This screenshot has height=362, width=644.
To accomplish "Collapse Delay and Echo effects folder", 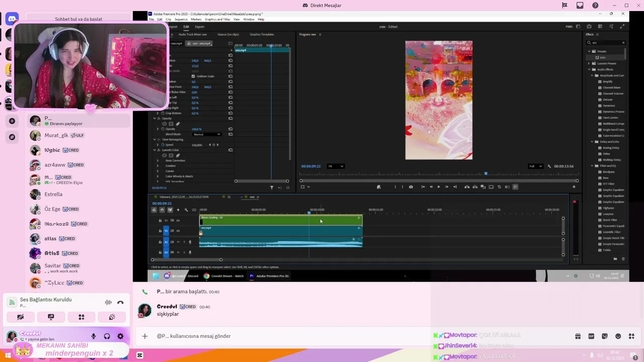I will pyautogui.click(x=592, y=142).
